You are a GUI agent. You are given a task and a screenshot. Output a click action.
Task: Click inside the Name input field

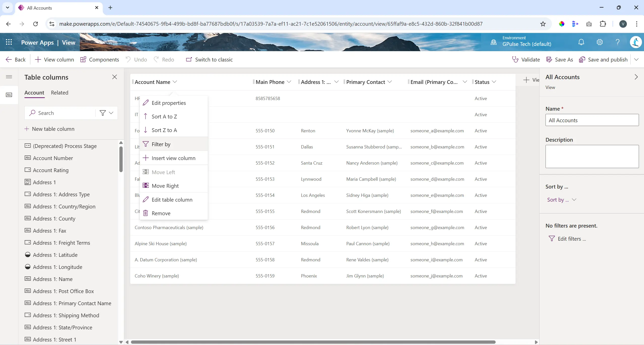[592, 120]
